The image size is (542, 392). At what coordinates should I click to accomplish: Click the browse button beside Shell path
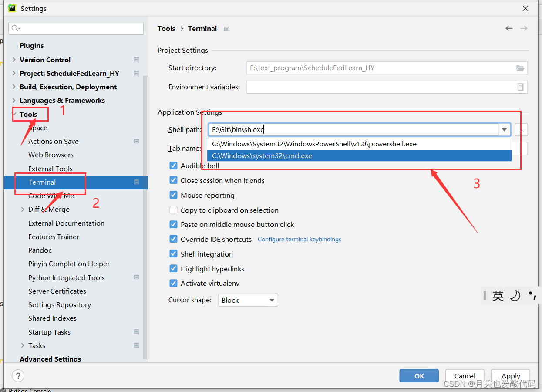pos(521,129)
